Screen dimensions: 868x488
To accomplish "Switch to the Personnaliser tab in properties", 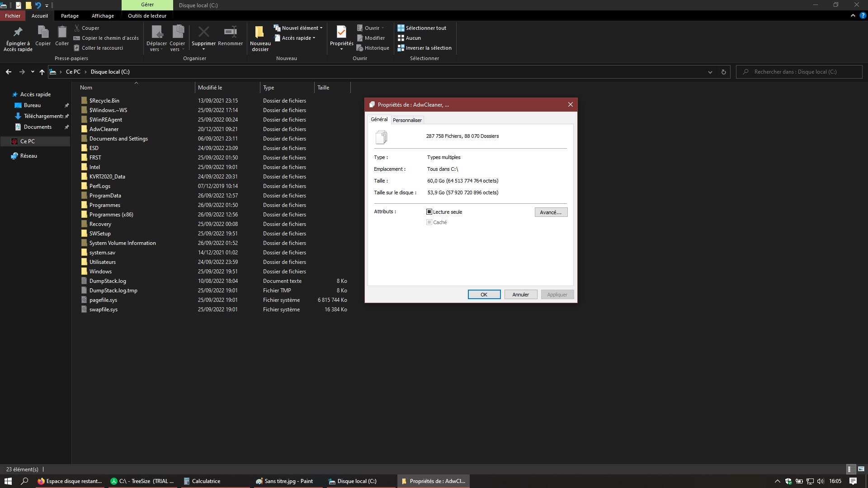I will 408,120.
